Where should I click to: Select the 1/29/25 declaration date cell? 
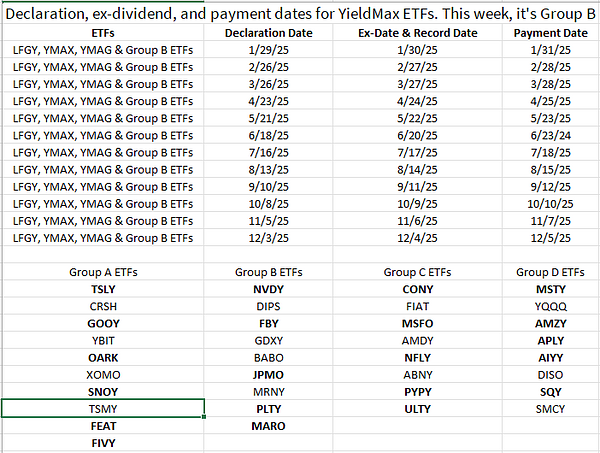click(267, 49)
